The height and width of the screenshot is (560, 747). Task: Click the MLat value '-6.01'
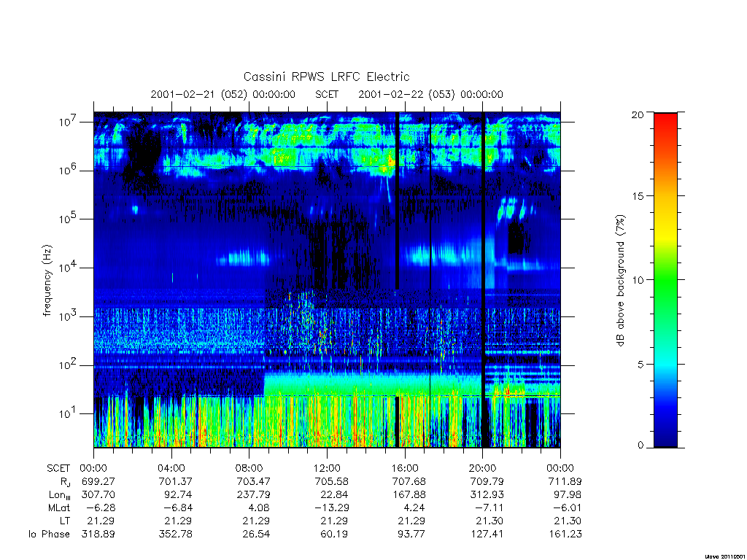[x=568, y=508]
